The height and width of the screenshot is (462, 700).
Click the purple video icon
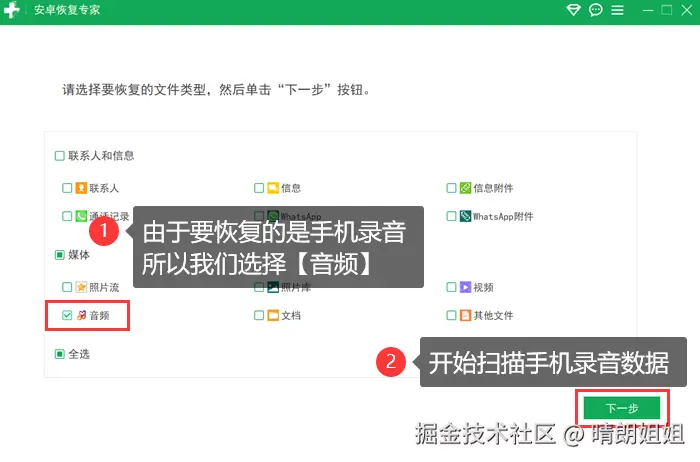tap(465, 287)
